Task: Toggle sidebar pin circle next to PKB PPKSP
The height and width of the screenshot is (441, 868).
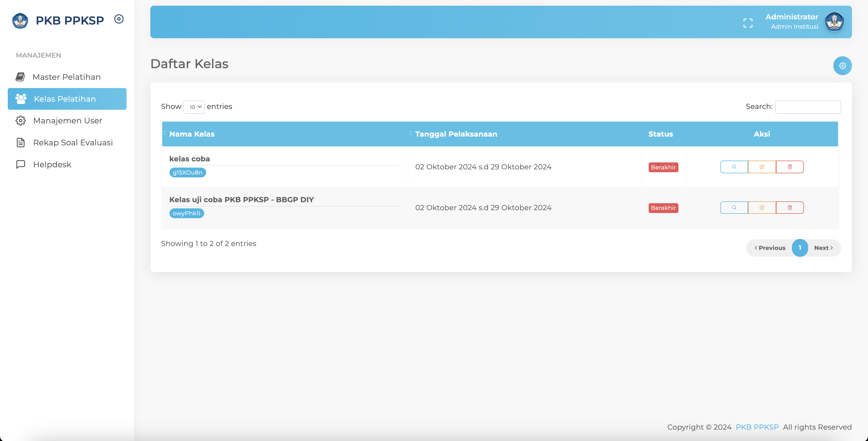Action: click(x=119, y=19)
